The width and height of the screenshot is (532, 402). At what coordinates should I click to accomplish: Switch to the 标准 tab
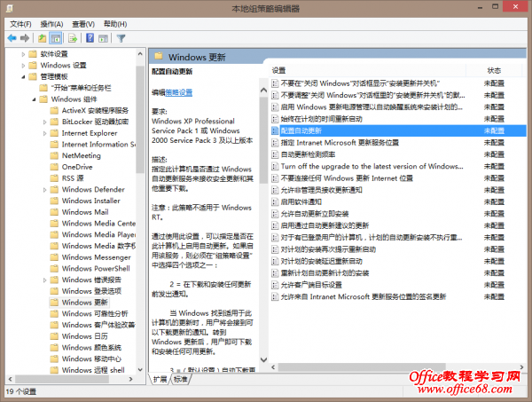(x=180, y=379)
